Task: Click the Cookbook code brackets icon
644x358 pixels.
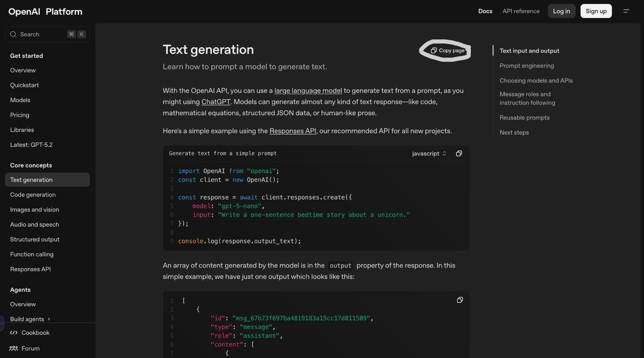Action: pos(14,333)
